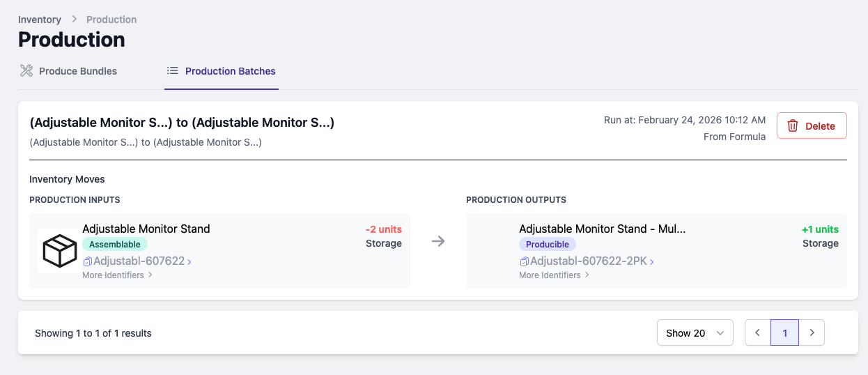The height and width of the screenshot is (375, 868).
Task: Select page 1 in pagination
Action: click(x=784, y=333)
